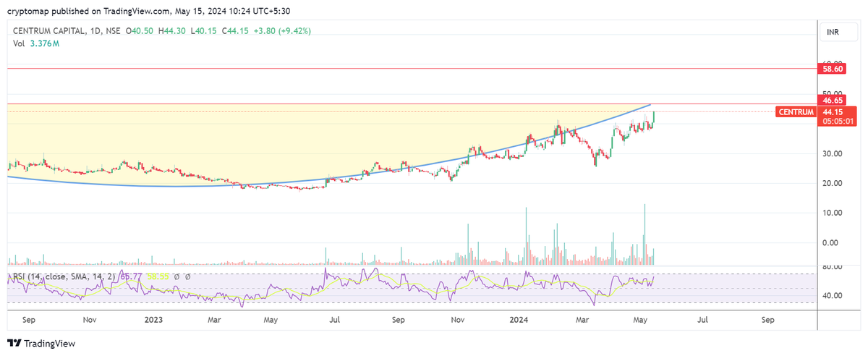Click the high price H44.30 value
Viewport: 868px width, 356px height.
[x=172, y=31]
